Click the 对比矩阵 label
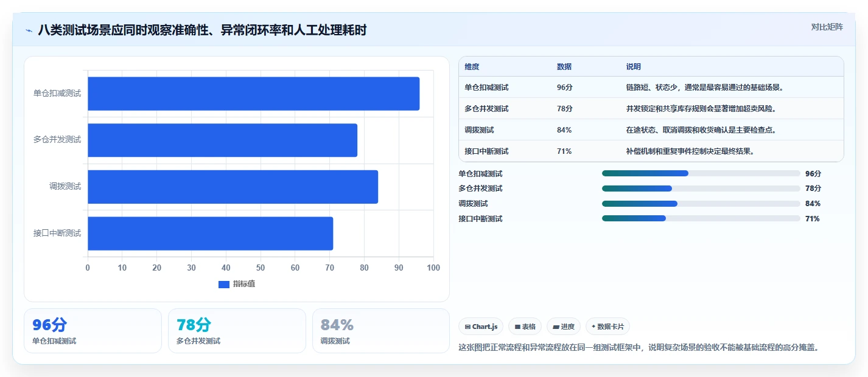This screenshot has width=868, height=377. pyautogui.click(x=827, y=27)
